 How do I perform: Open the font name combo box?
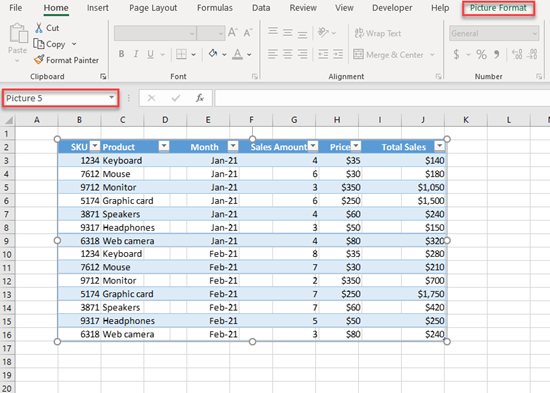point(155,33)
